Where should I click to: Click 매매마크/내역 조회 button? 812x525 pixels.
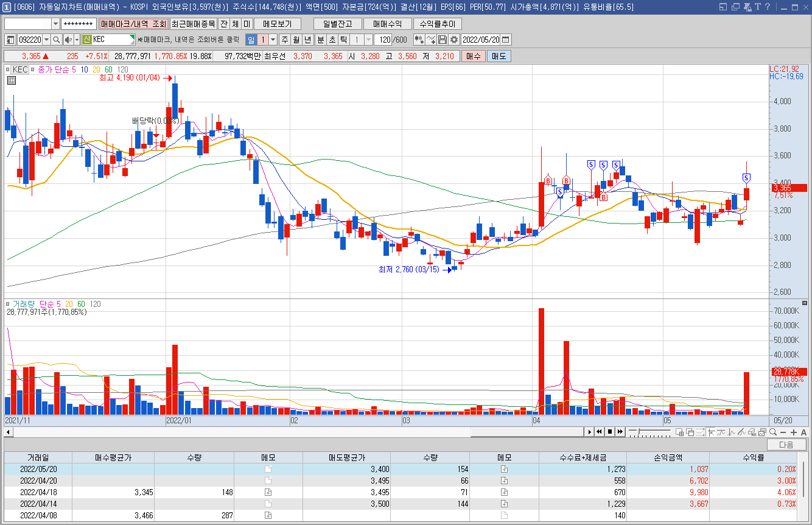134,24
